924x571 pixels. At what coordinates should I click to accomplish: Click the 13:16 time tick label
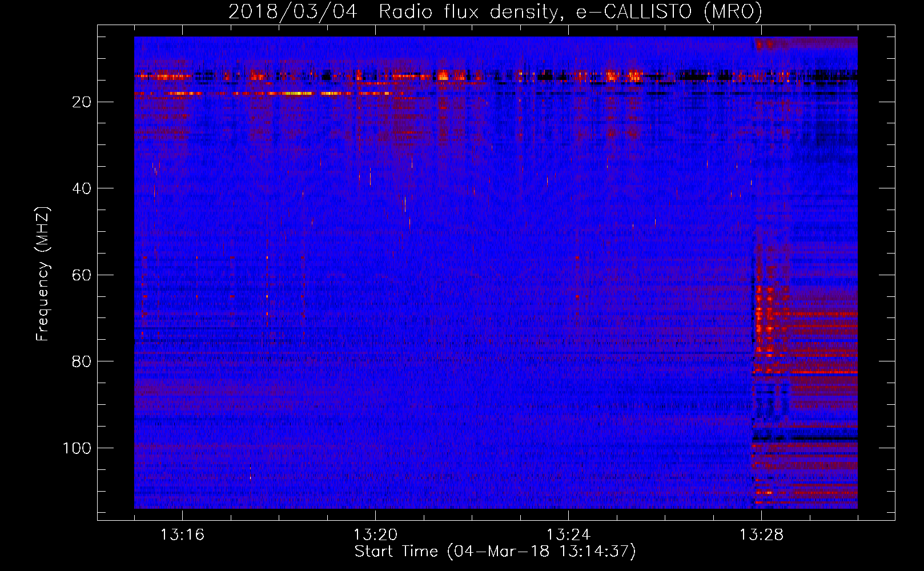[182, 535]
